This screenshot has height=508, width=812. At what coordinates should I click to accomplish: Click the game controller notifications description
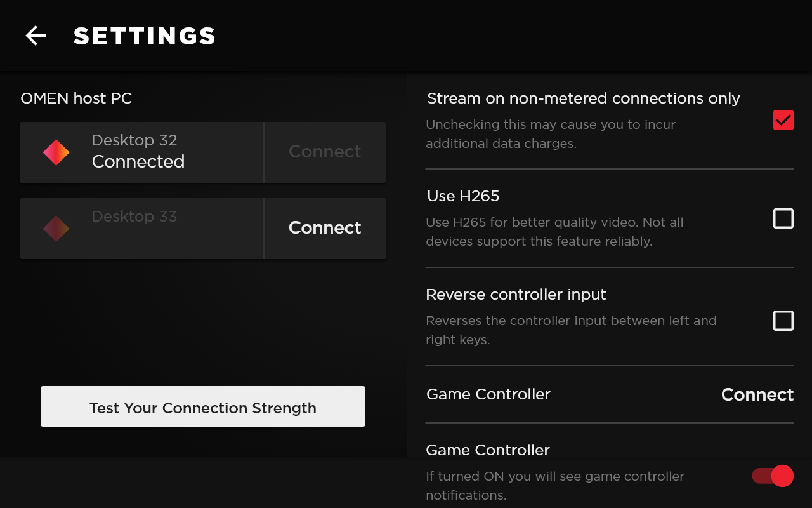[x=555, y=486]
